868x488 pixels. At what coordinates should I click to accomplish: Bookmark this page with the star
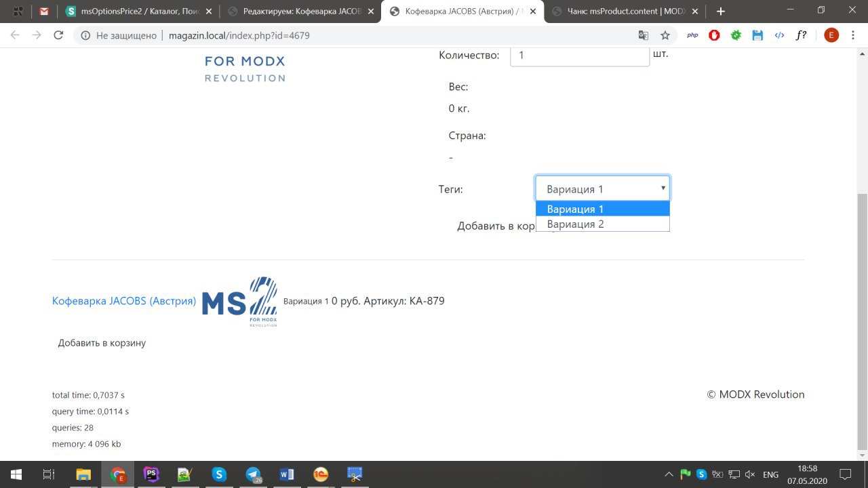[x=665, y=35]
